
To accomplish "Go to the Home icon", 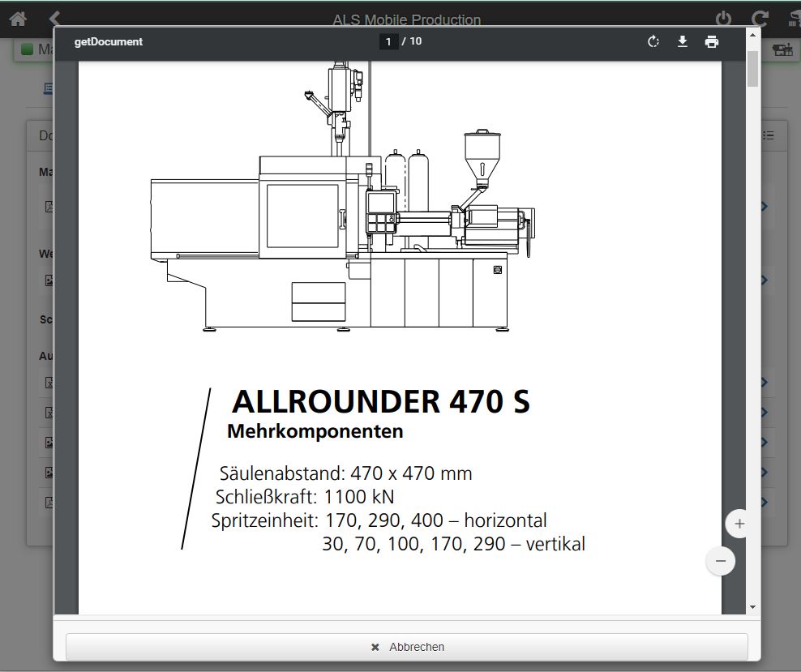I will click(x=18, y=19).
